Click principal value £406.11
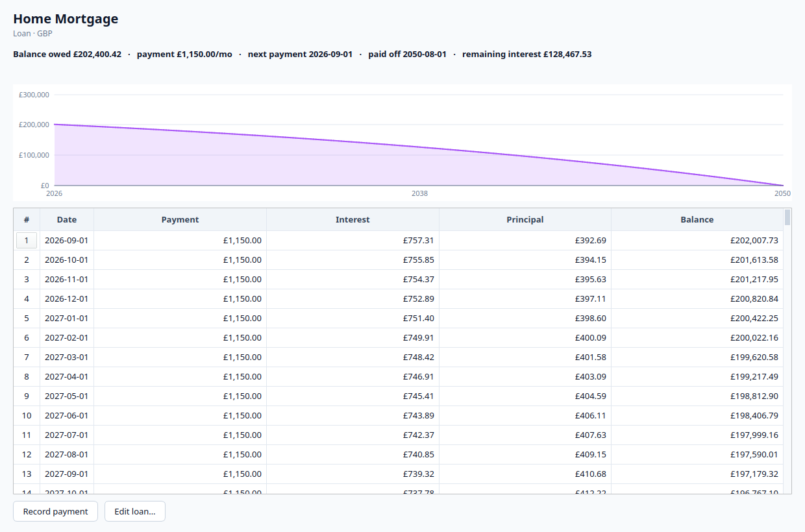Image resolution: width=805 pixels, height=532 pixels. (x=591, y=416)
